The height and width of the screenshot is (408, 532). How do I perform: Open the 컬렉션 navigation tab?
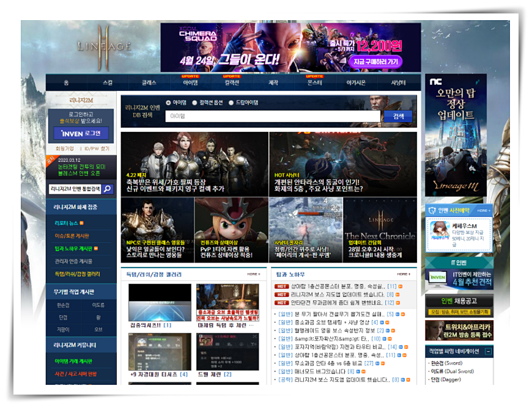pyautogui.click(x=232, y=82)
